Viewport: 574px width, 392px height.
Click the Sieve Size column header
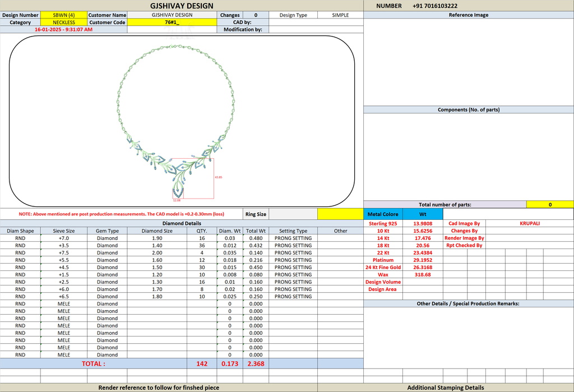(x=64, y=231)
